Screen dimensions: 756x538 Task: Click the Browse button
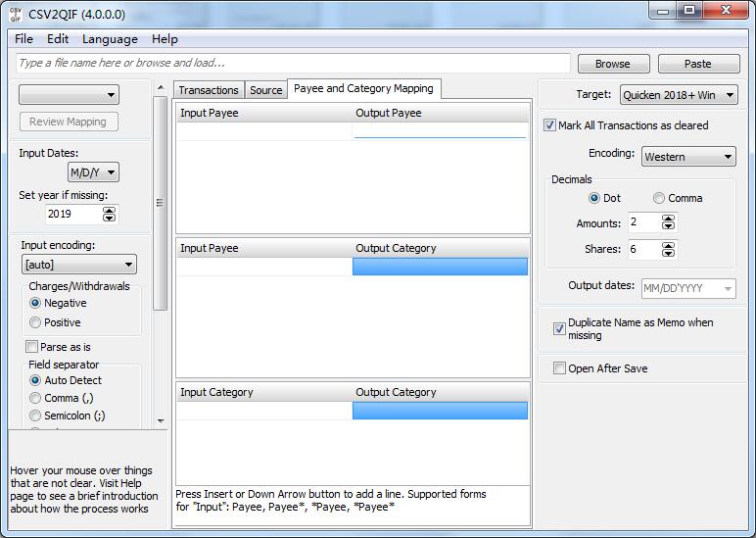tap(613, 64)
